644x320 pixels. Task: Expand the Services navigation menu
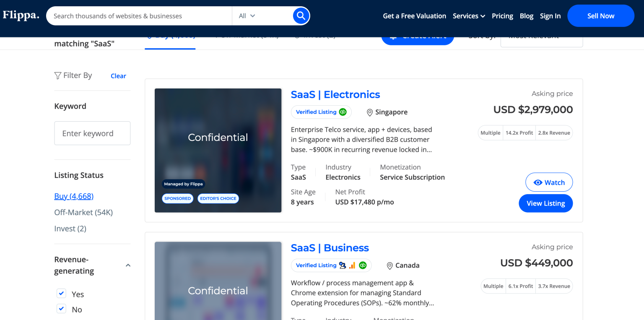pos(469,16)
